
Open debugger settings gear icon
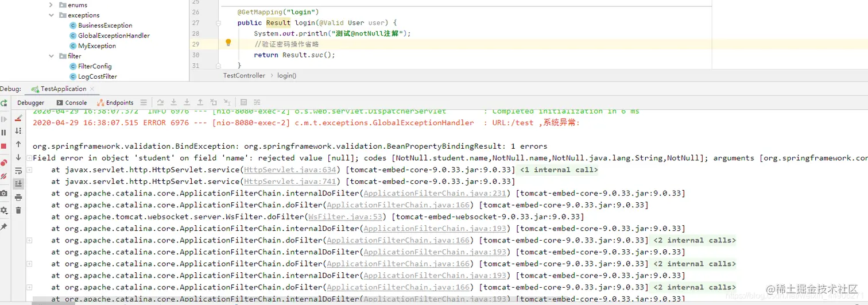tap(4, 211)
